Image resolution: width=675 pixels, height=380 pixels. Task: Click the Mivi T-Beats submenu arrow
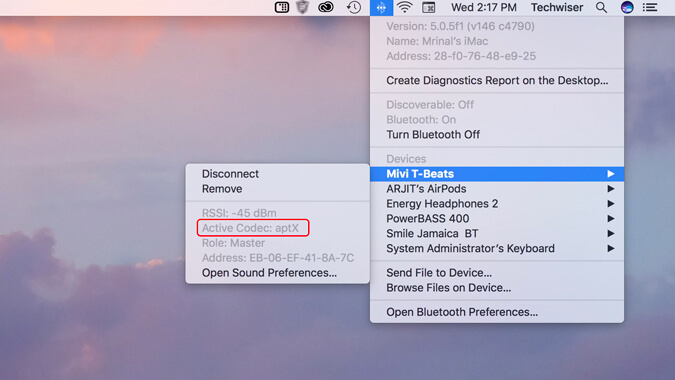(x=610, y=174)
